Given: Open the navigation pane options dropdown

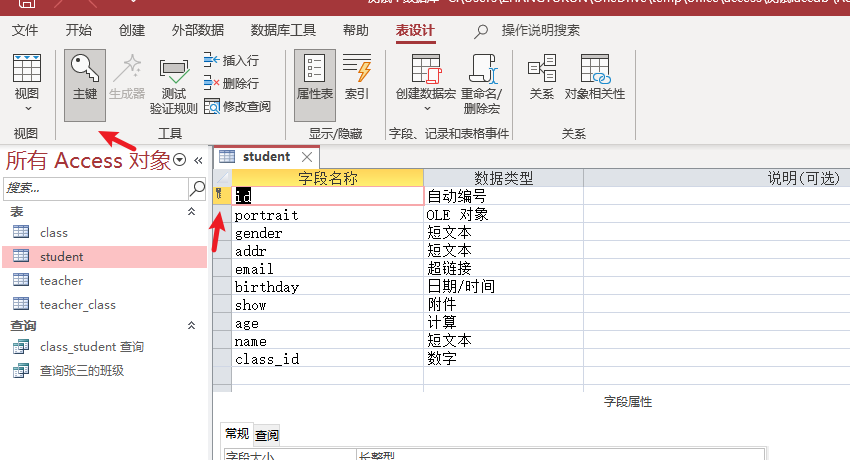Looking at the screenshot, I should [x=179, y=160].
